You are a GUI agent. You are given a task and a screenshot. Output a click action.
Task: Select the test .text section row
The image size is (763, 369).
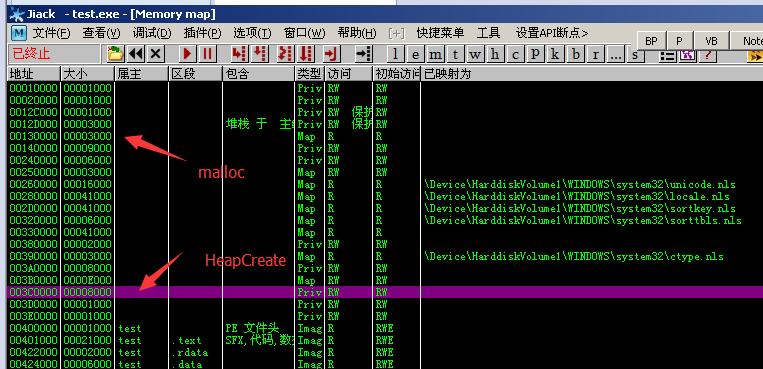click(385, 340)
